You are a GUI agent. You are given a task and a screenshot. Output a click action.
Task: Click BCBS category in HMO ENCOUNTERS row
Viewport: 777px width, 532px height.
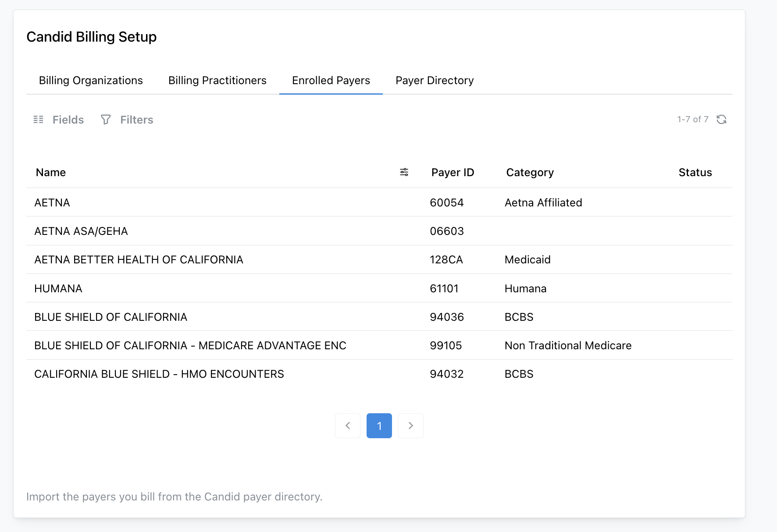(519, 374)
